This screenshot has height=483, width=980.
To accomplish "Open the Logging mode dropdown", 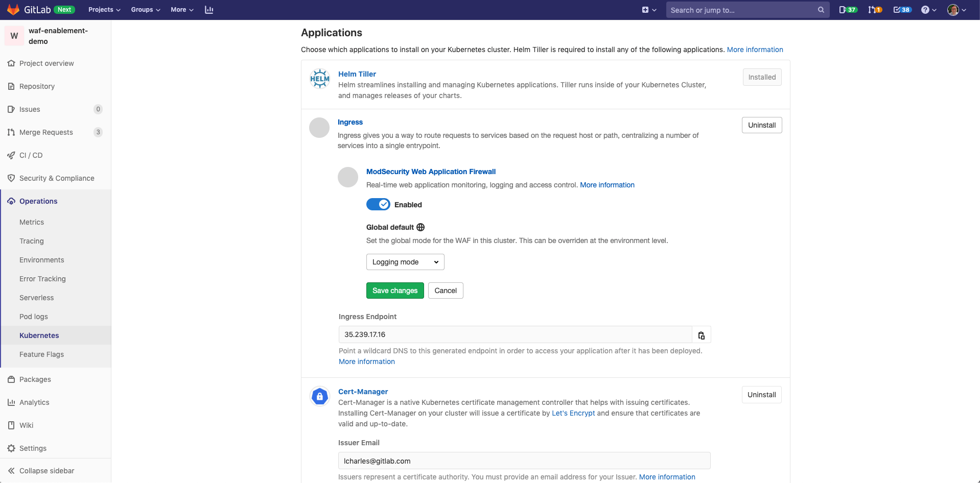I will [405, 261].
